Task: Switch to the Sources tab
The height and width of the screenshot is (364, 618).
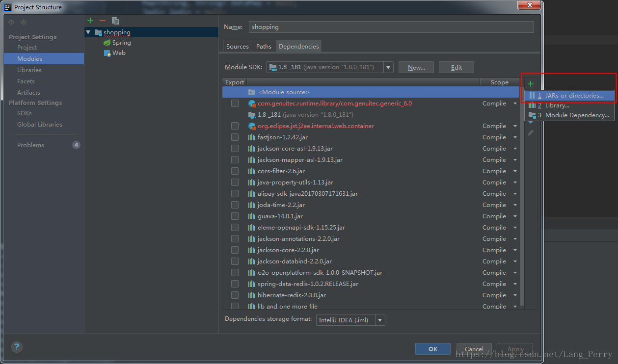Action: click(238, 46)
